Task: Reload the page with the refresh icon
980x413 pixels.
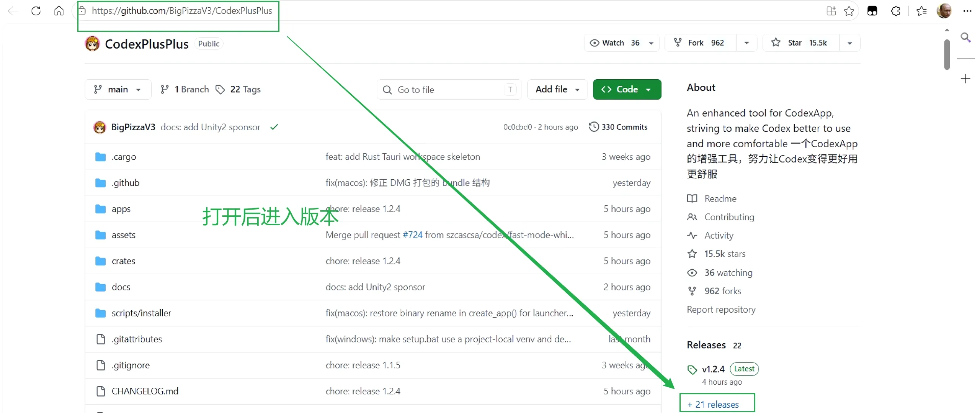Action: pyautogui.click(x=36, y=11)
